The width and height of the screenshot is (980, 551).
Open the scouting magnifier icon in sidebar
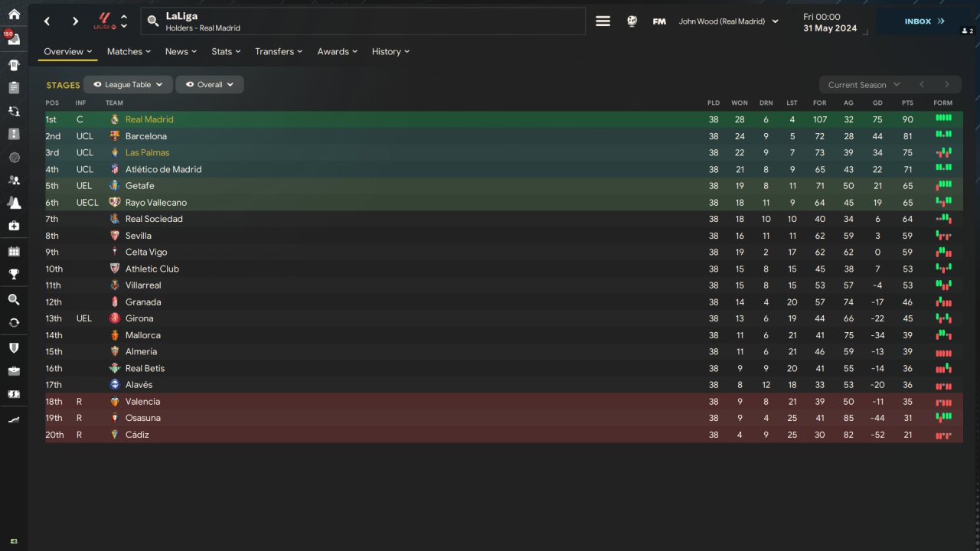[x=14, y=299]
